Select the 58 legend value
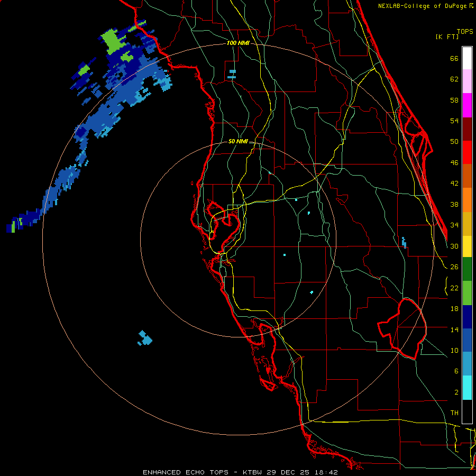The width and height of the screenshot is (476, 476). click(x=454, y=100)
